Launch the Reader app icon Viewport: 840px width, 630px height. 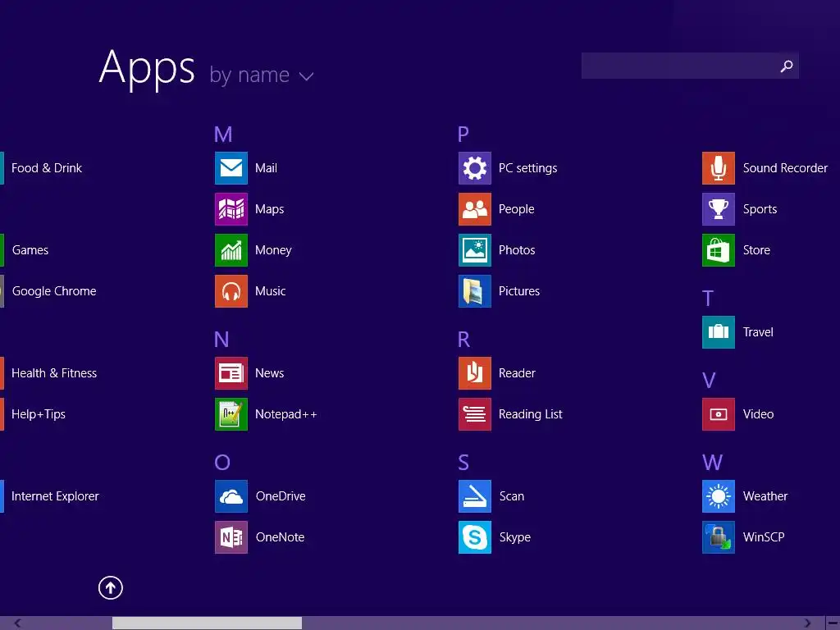475,373
